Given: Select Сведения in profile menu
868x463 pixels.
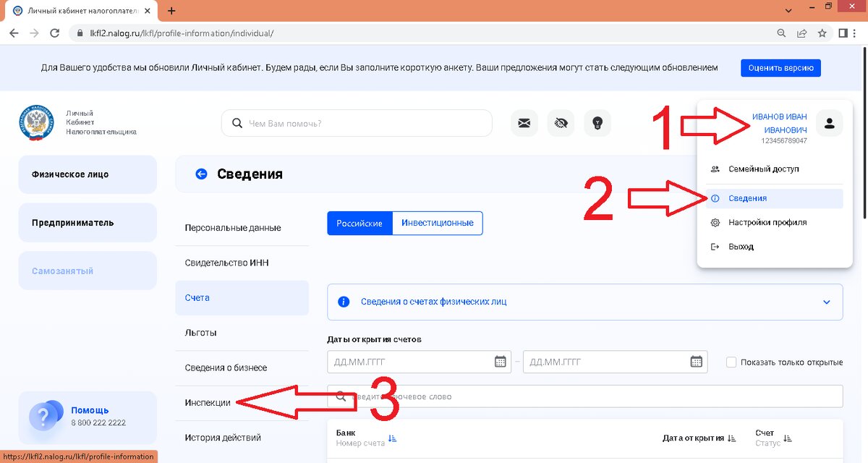Looking at the screenshot, I should 774,198.
